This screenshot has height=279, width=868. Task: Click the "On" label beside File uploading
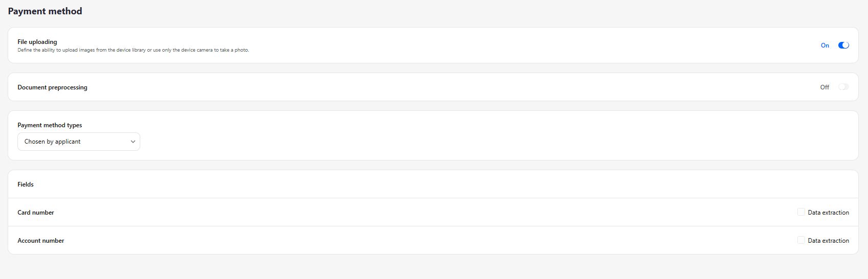tap(824, 45)
